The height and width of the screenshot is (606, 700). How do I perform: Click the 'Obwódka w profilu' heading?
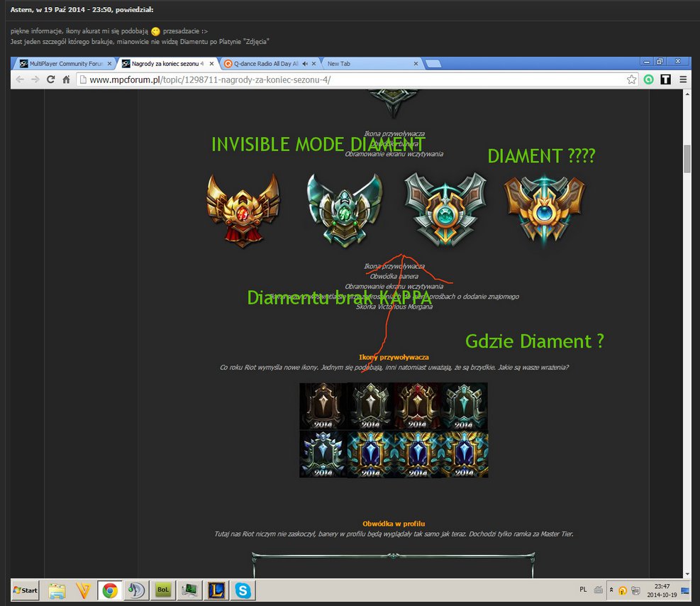(394, 524)
